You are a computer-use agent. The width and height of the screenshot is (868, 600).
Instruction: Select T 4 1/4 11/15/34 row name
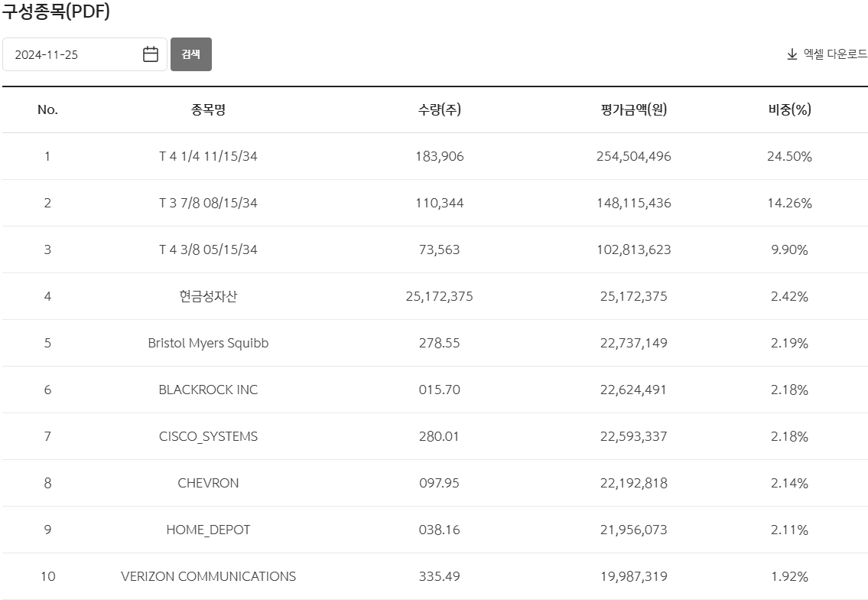pyautogui.click(x=208, y=156)
